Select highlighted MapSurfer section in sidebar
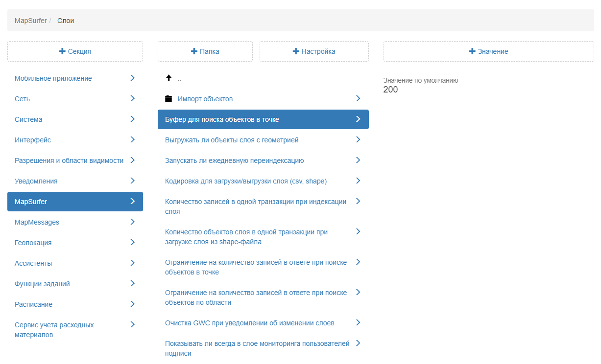The width and height of the screenshot is (601, 364). [75, 202]
